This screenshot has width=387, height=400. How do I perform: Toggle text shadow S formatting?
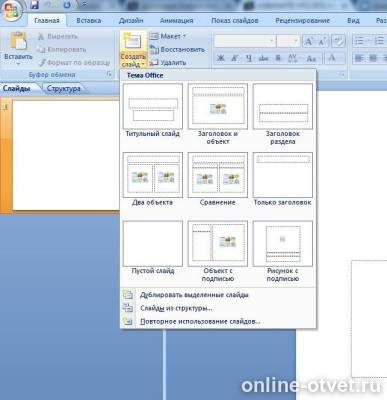[x=278, y=58]
